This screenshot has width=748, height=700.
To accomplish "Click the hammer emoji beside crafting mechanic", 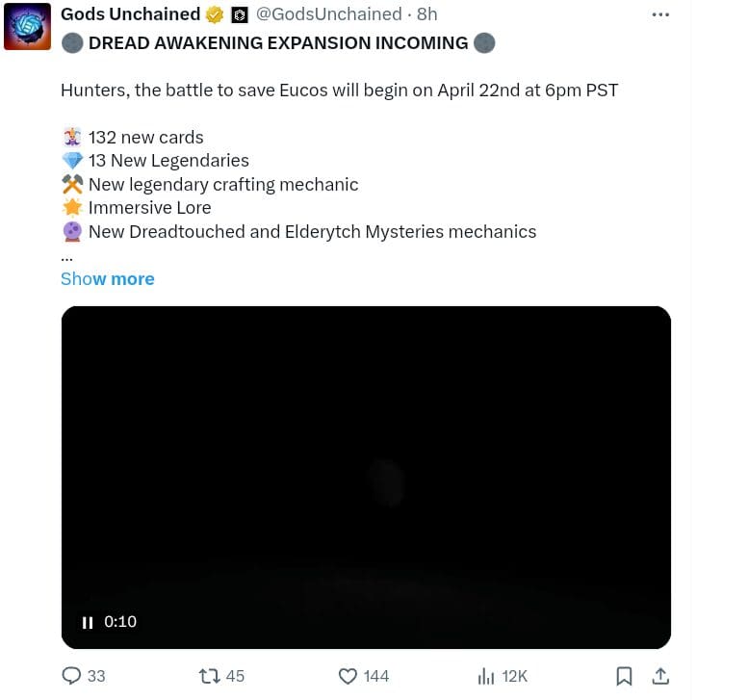I will pos(72,184).
